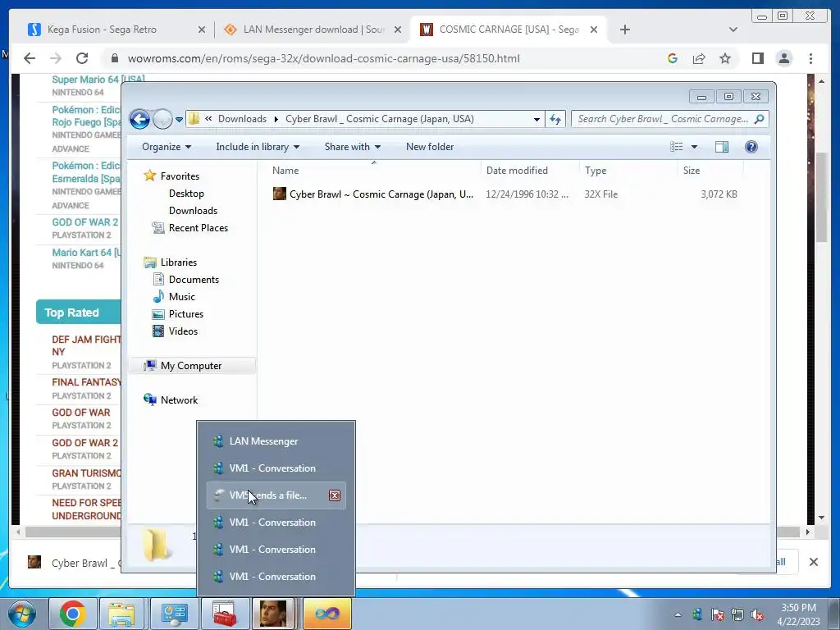The image size is (840, 630).
Task: Open Chrome three-dot menu
Action: click(x=810, y=58)
